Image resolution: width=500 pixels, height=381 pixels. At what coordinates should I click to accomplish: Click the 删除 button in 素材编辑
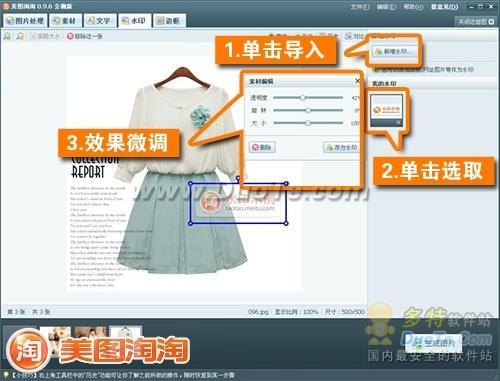click(x=262, y=147)
